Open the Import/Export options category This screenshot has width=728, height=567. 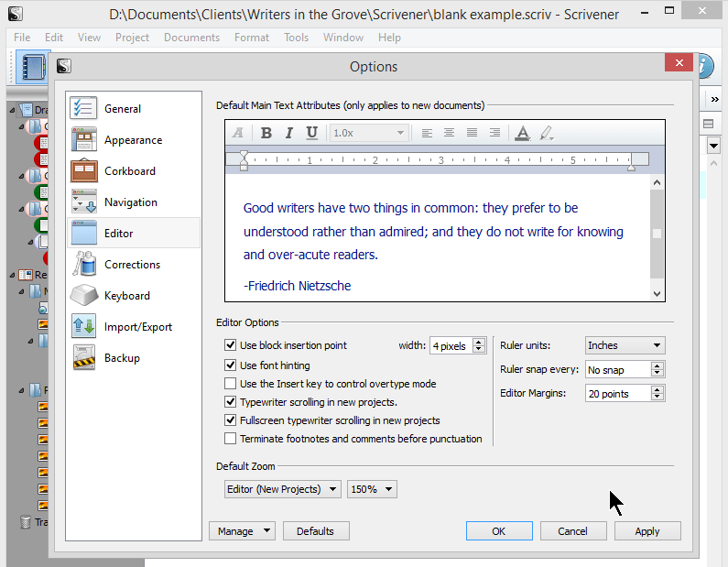[134, 326]
